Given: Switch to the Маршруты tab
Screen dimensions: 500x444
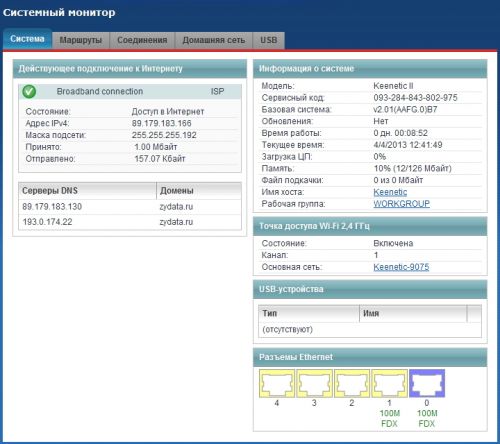Looking at the screenshot, I should pyautogui.click(x=81, y=40).
